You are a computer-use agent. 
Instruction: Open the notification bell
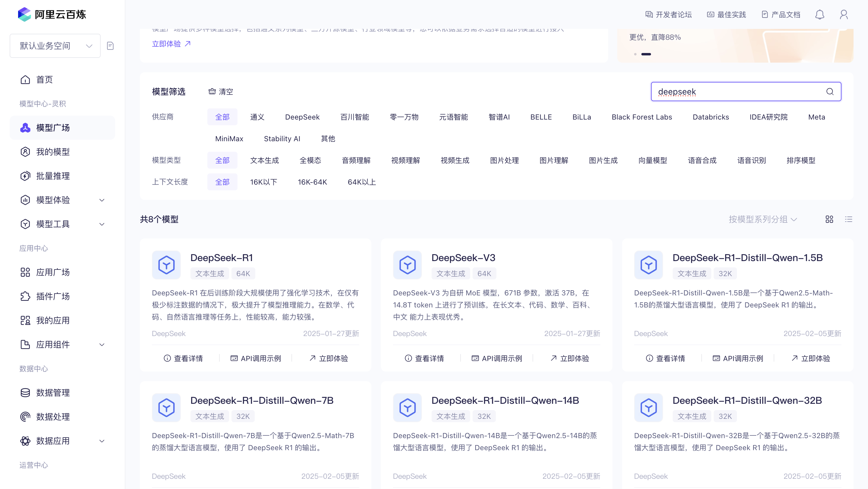pyautogui.click(x=819, y=14)
